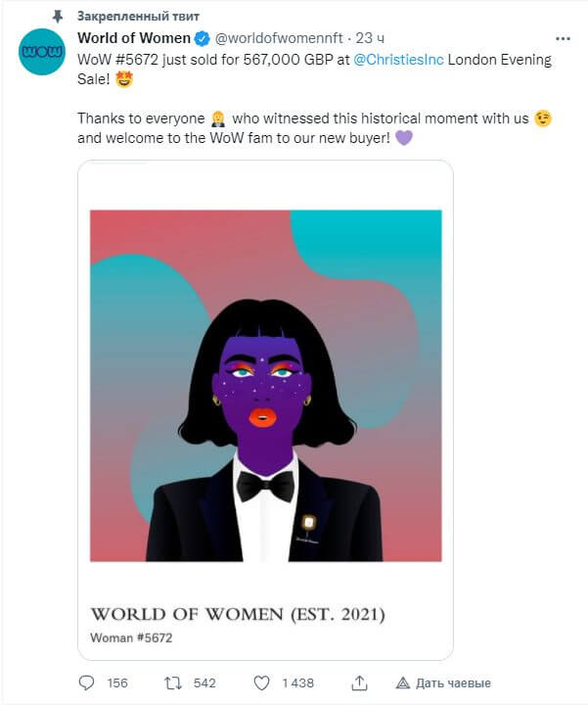Open the three-dot more options menu
This screenshot has width=588, height=705.
563,38
